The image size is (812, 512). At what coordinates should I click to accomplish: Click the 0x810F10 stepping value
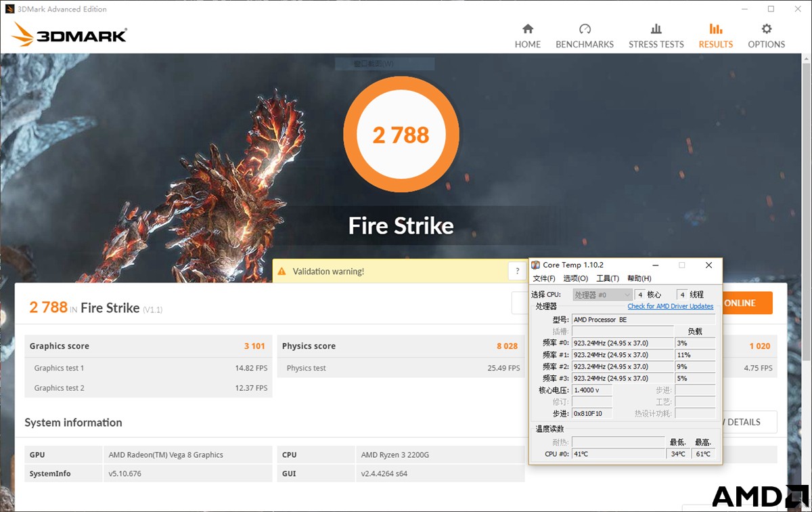[x=592, y=413]
